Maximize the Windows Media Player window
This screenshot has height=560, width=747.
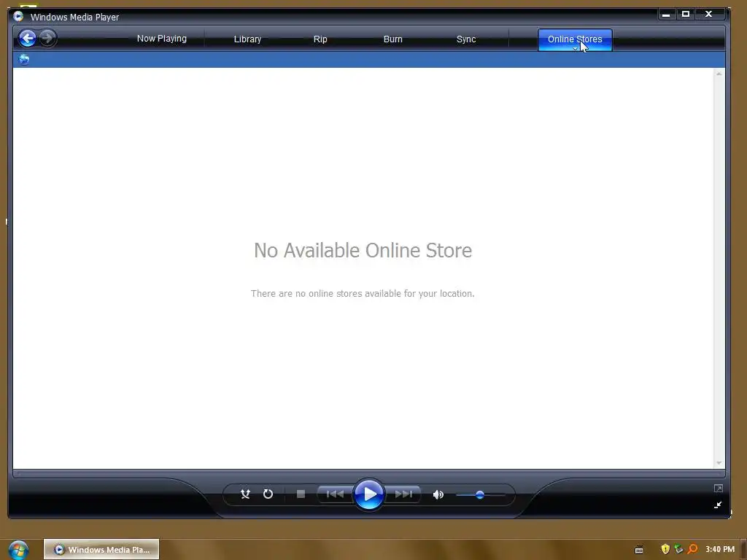(x=686, y=15)
